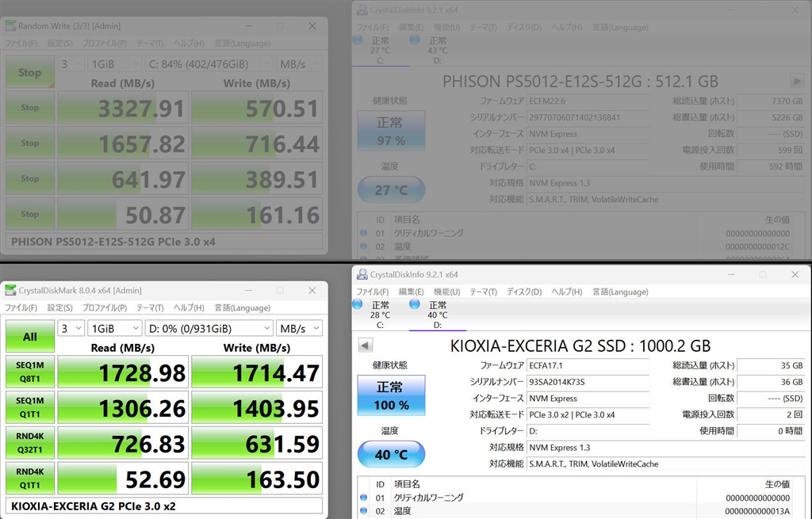The image size is (812, 519).
Task: Click Random Write window title bar icon
Action: point(10,26)
